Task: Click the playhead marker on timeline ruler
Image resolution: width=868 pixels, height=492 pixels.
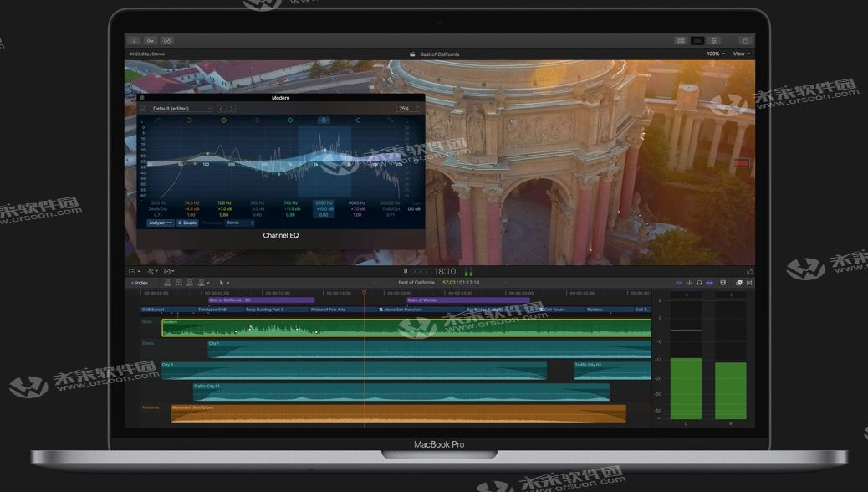Action: 365,293
